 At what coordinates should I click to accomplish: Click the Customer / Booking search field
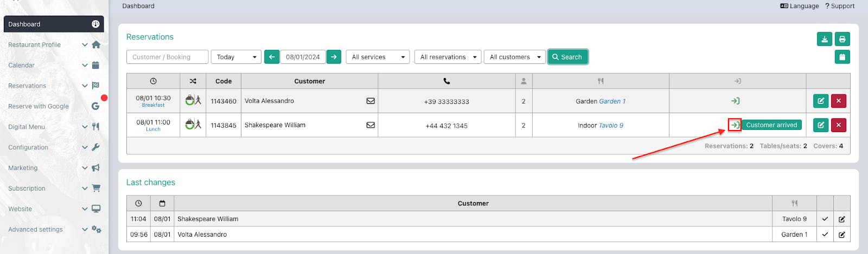(x=167, y=57)
